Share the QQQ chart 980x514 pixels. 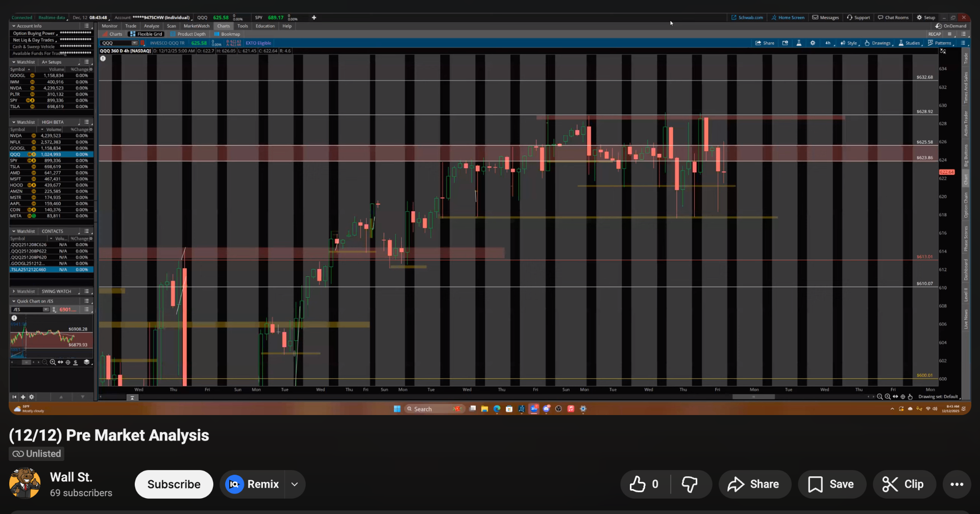[765, 43]
